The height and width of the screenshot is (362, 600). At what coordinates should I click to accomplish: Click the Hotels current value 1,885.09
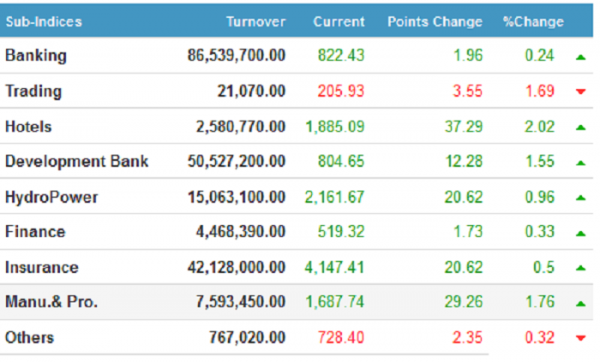335,127
